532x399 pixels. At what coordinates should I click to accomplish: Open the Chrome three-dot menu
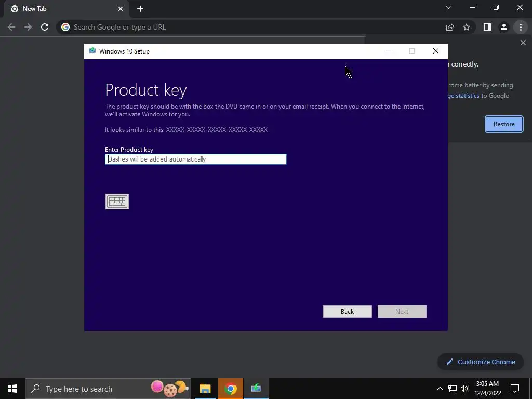click(x=521, y=27)
